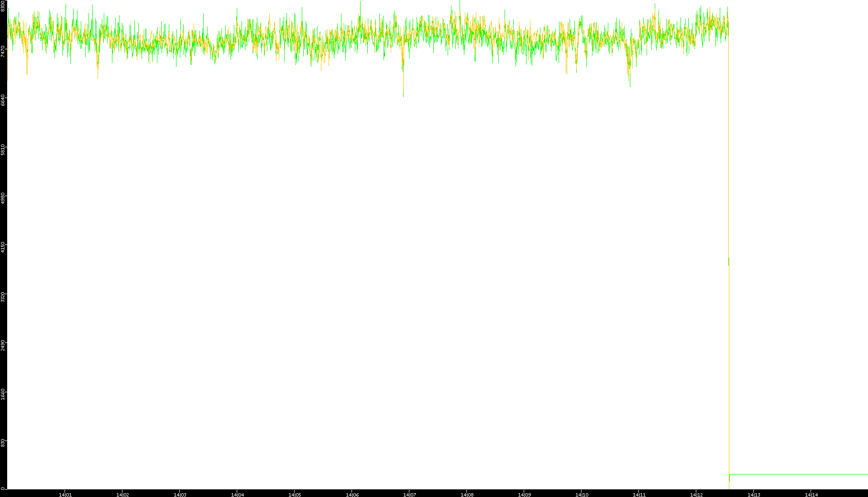Click the flat gray line after the drop
Viewport: 868px width, 497px height.
click(799, 474)
